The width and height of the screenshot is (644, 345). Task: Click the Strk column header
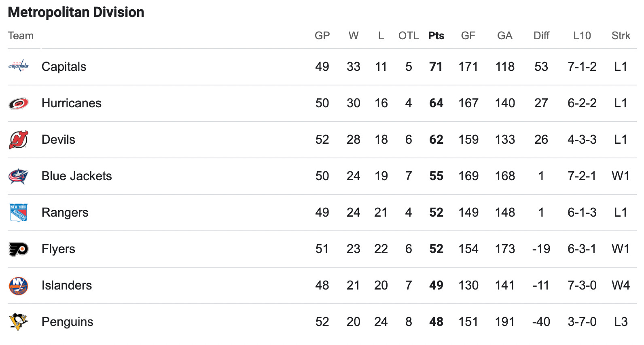pos(621,36)
